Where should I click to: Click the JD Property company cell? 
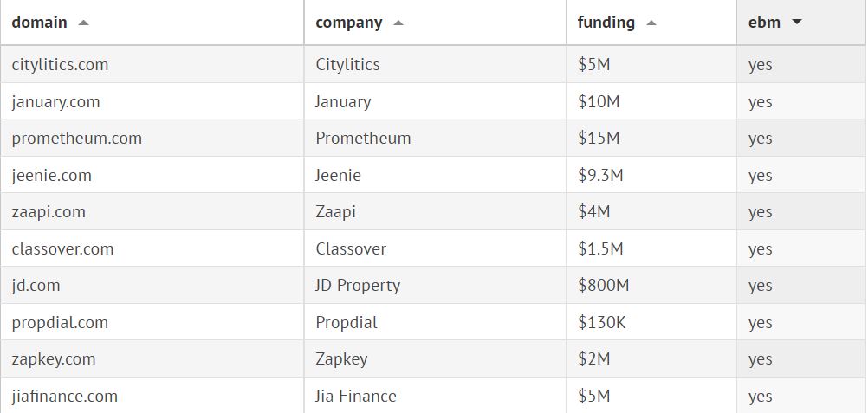point(358,286)
